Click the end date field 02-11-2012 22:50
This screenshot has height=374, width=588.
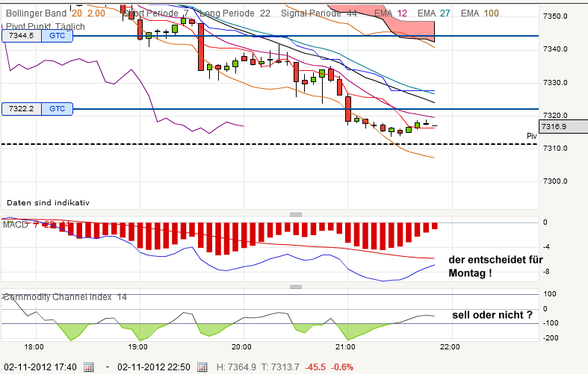154,367
